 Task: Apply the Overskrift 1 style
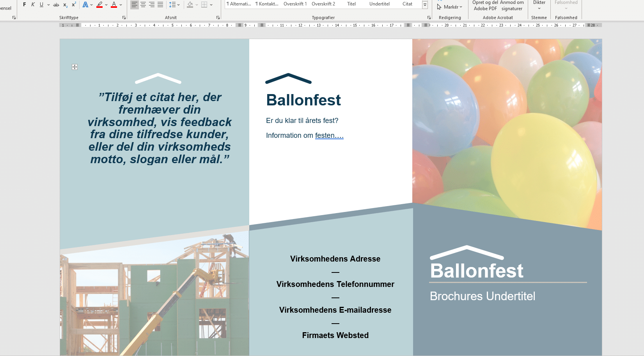click(295, 4)
